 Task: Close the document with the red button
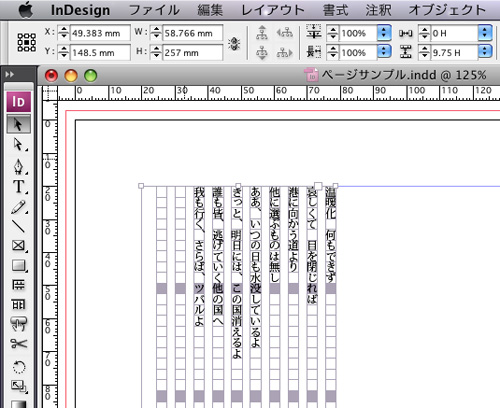click(x=51, y=76)
